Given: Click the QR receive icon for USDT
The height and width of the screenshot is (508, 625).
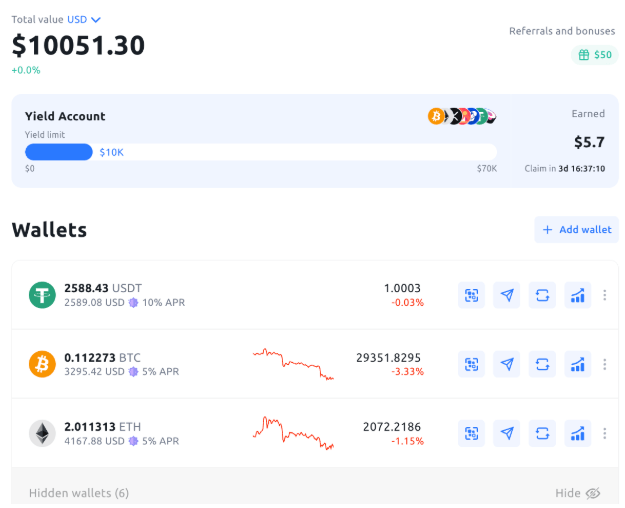Looking at the screenshot, I should (471, 295).
